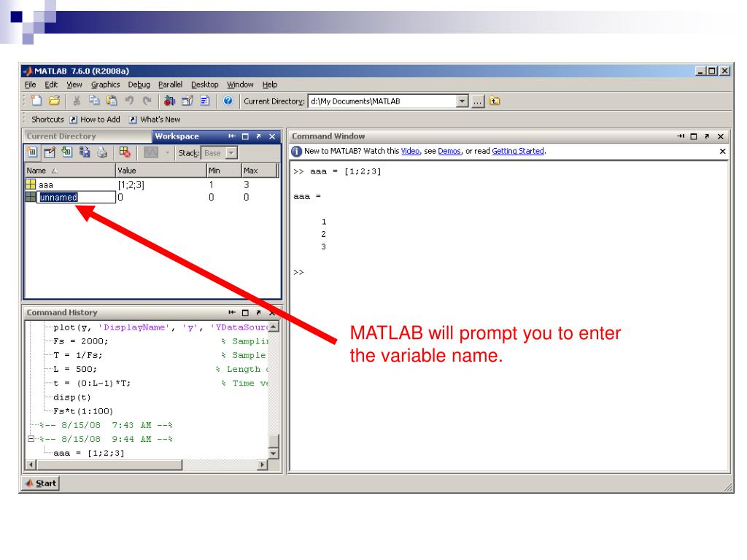
Task: Delete the selected workspace variable
Action: click(x=124, y=152)
